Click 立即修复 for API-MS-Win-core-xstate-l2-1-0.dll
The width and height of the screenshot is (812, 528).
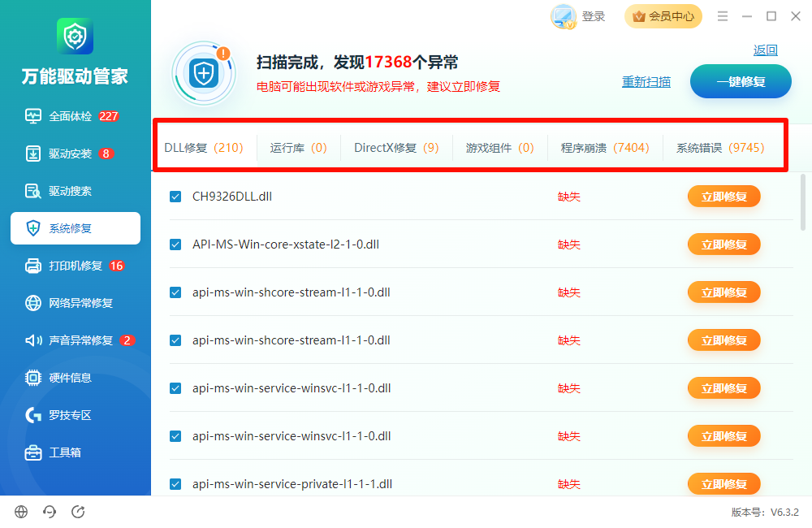tap(724, 245)
